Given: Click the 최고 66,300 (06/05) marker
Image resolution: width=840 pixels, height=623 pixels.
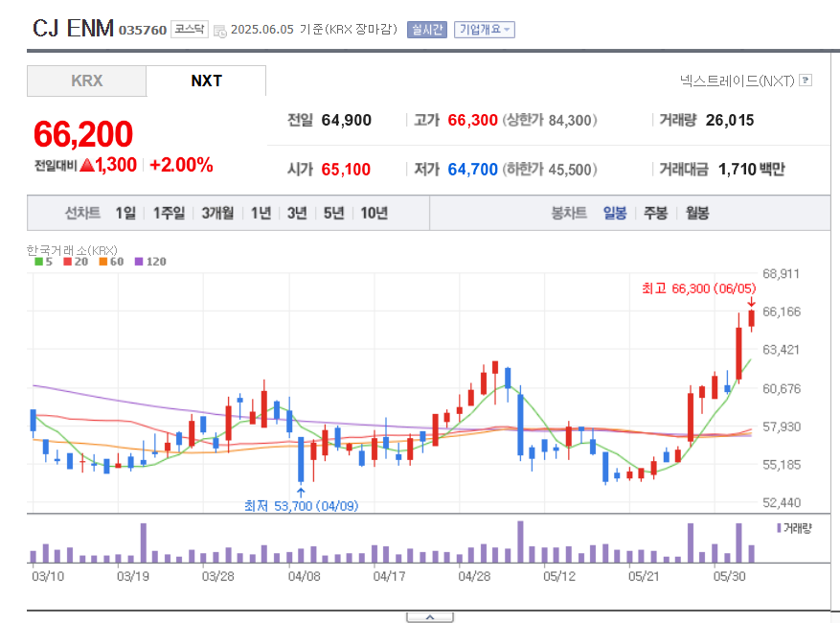Looking at the screenshot, I should pos(698,289).
